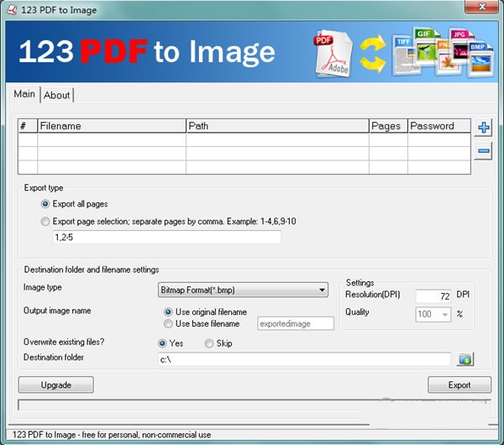Open the Image type format dropdown
The width and height of the screenshot is (504, 445).
click(x=243, y=291)
